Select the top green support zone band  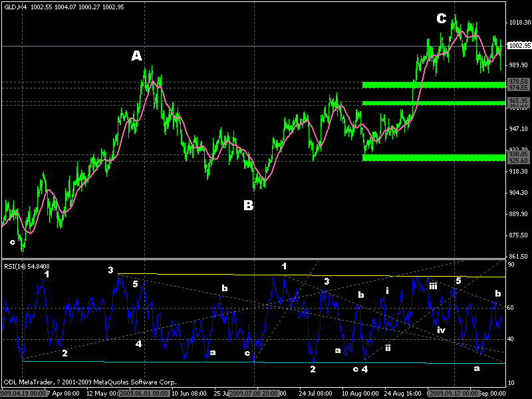tap(434, 85)
